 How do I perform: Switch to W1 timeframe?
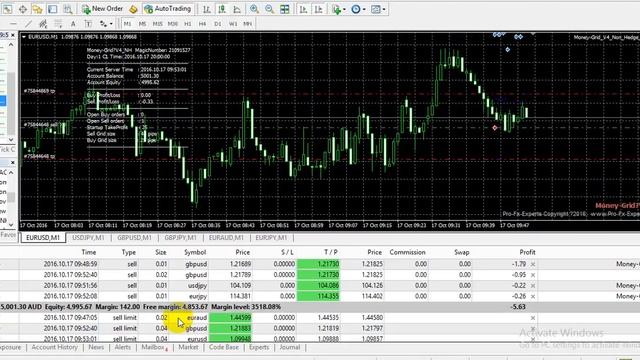click(233, 24)
